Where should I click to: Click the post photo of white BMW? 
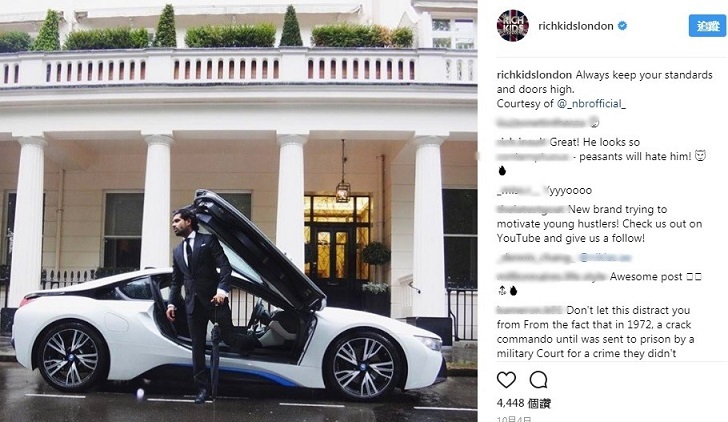(x=239, y=211)
